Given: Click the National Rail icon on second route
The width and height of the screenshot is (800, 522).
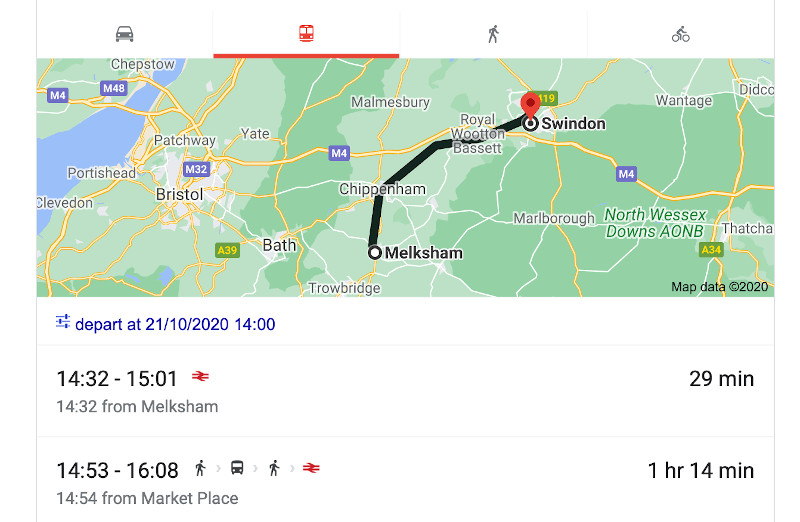Looking at the screenshot, I should pos(311,468).
